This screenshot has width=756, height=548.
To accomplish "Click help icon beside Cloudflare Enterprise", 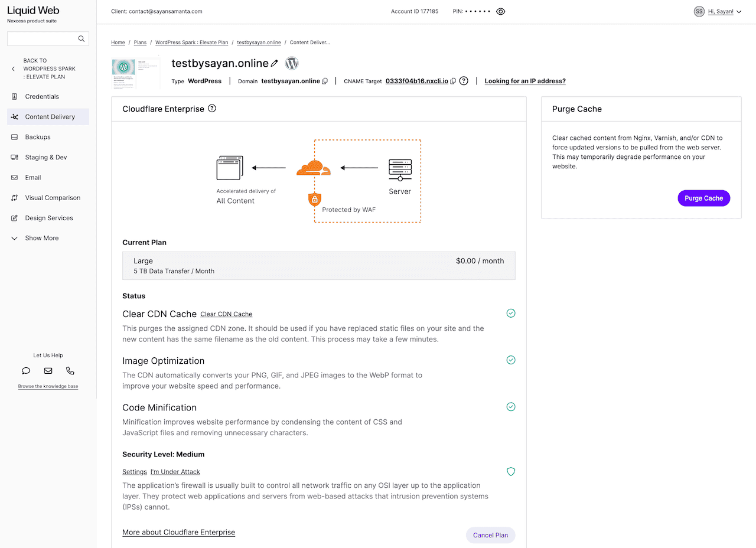I will (x=212, y=109).
